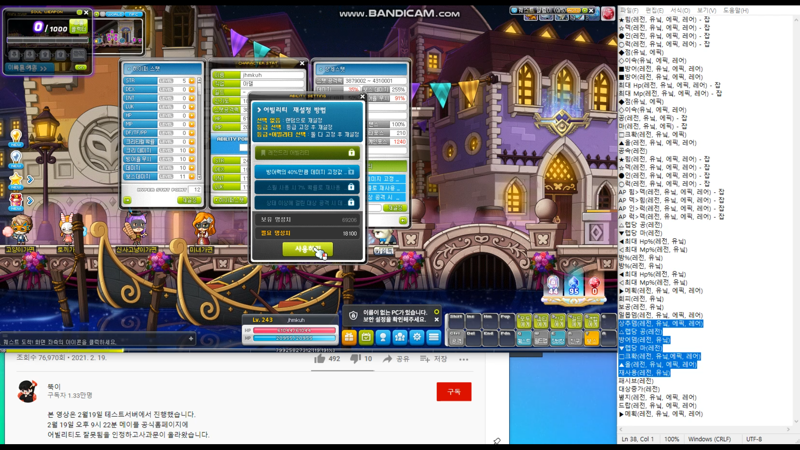Viewport: 800px width, 450px height.
Task: Open the hamburger main menu icon
Action: point(433,337)
